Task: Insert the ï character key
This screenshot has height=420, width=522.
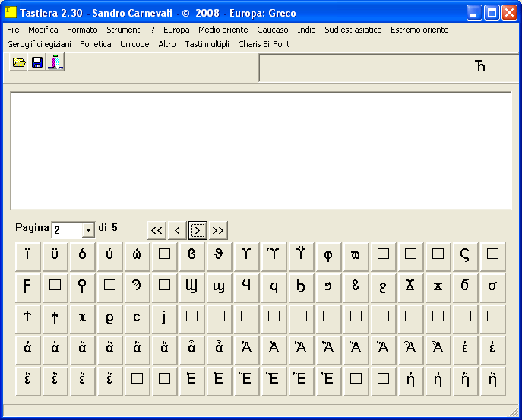Action: click(x=27, y=256)
